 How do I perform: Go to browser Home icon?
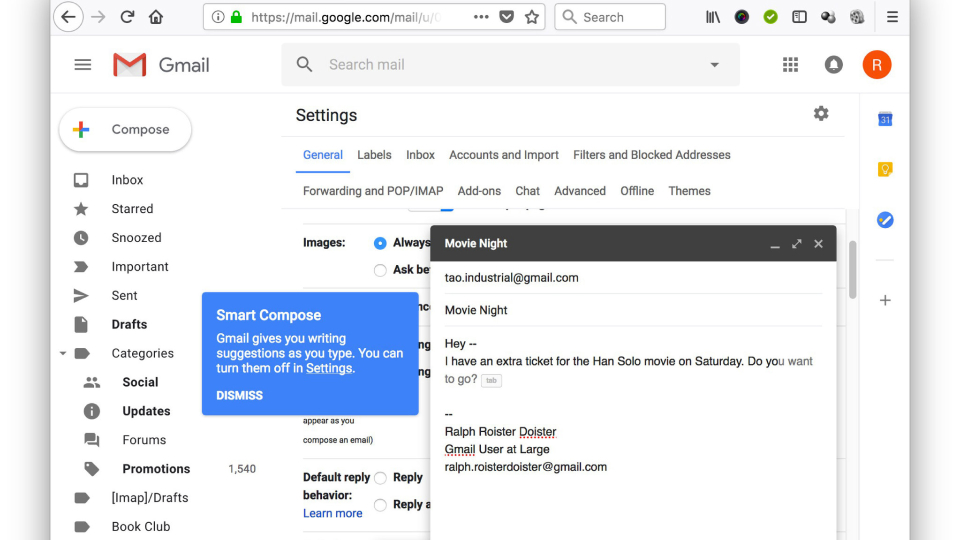tap(156, 17)
